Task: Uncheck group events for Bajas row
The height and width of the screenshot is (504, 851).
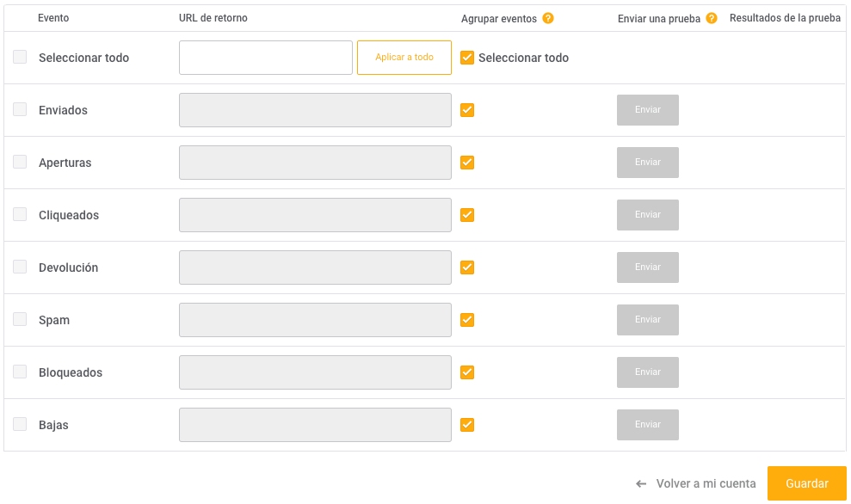Action: point(467,425)
